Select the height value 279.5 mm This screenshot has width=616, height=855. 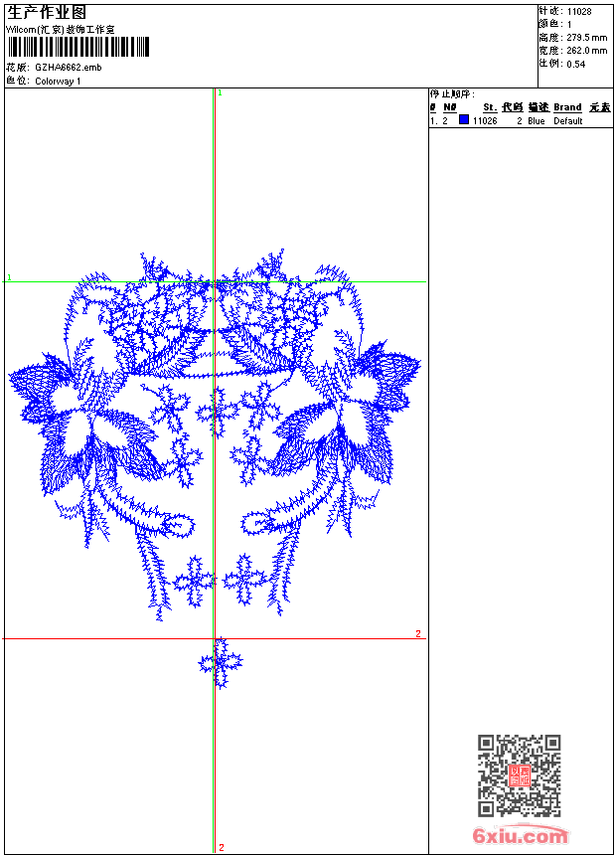pyautogui.click(x=586, y=37)
